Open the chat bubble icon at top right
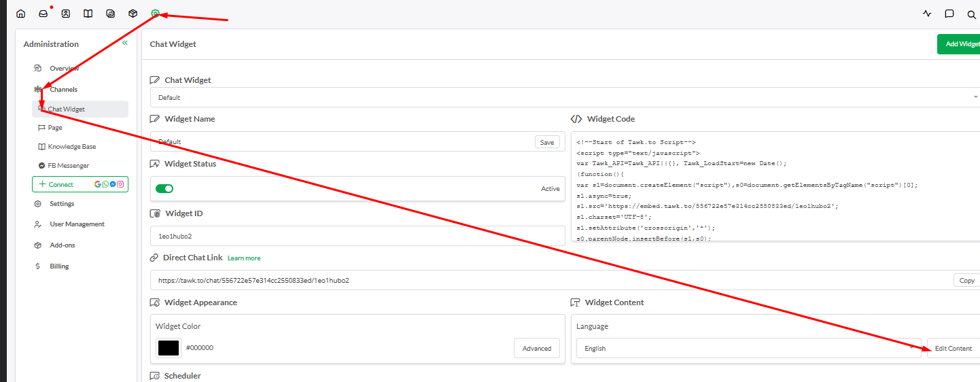The height and width of the screenshot is (382, 980). click(949, 14)
